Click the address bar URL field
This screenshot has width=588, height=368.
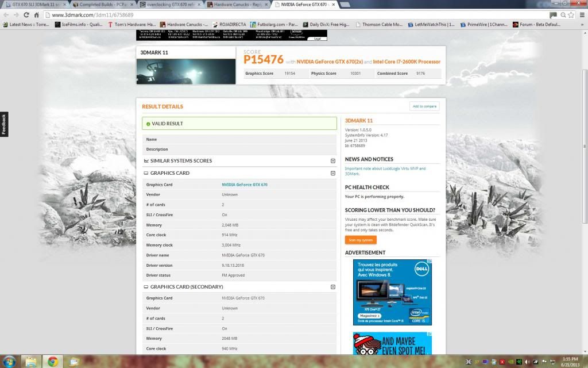point(296,15)
